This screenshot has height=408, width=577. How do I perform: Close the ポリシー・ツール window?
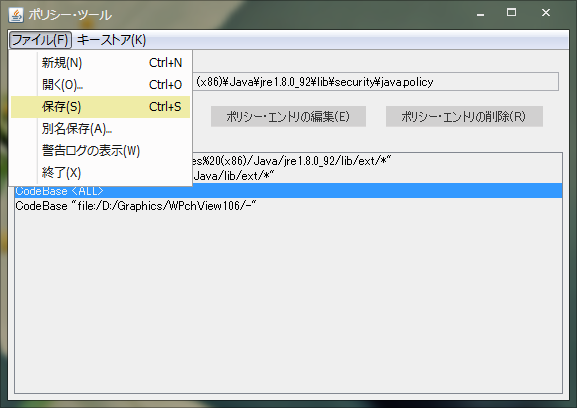tap(546, 13)
